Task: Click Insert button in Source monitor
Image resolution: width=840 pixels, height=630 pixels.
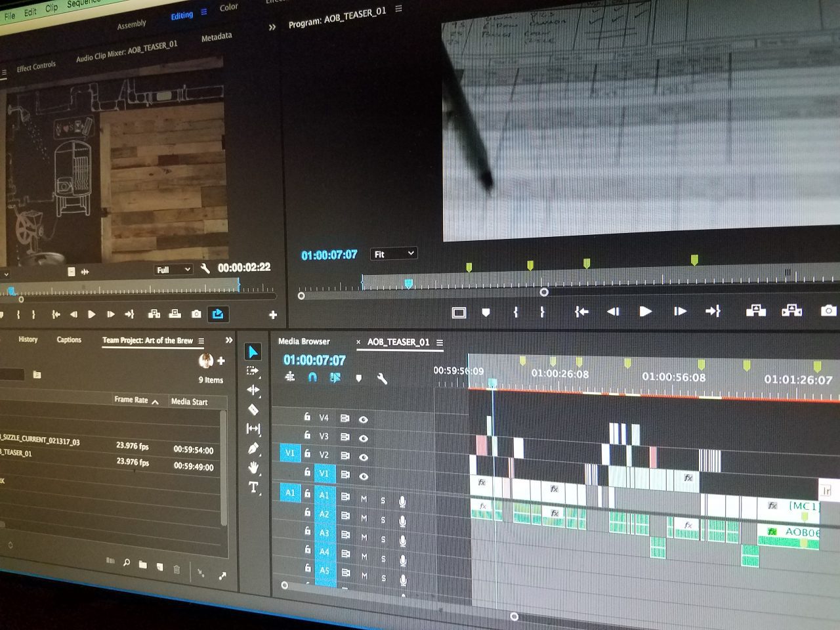Action: (x=154, y=314)
